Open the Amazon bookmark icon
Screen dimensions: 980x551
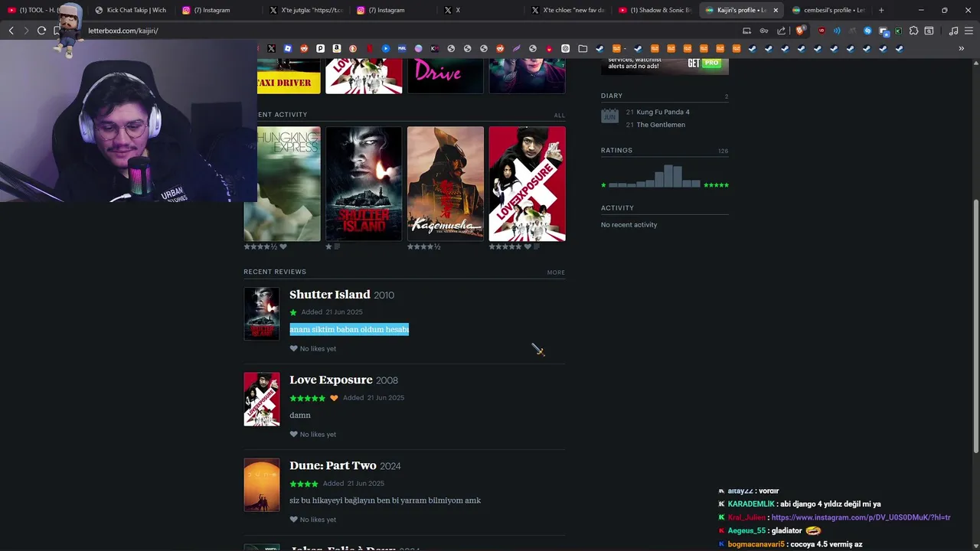[x=336, y=48]
